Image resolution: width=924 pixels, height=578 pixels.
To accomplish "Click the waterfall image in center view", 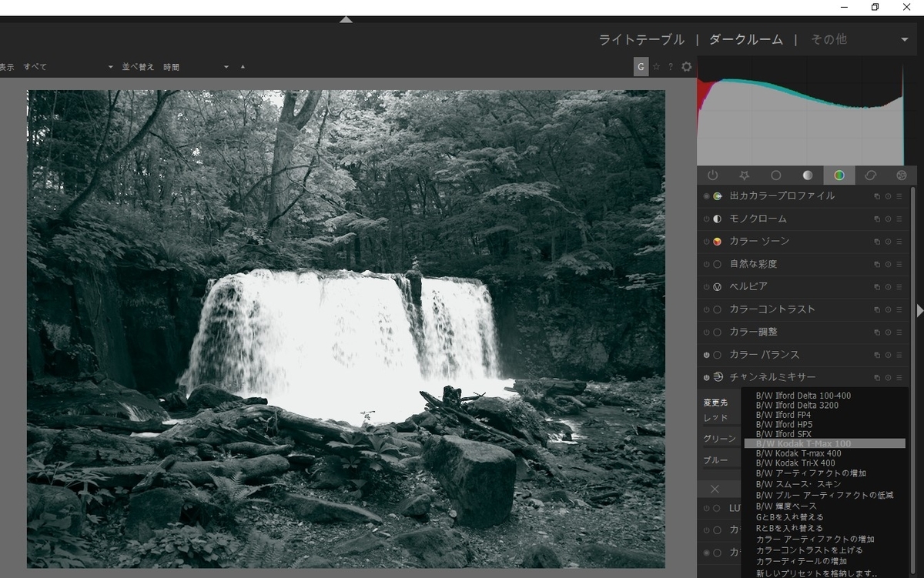I will tap(346, 329).
